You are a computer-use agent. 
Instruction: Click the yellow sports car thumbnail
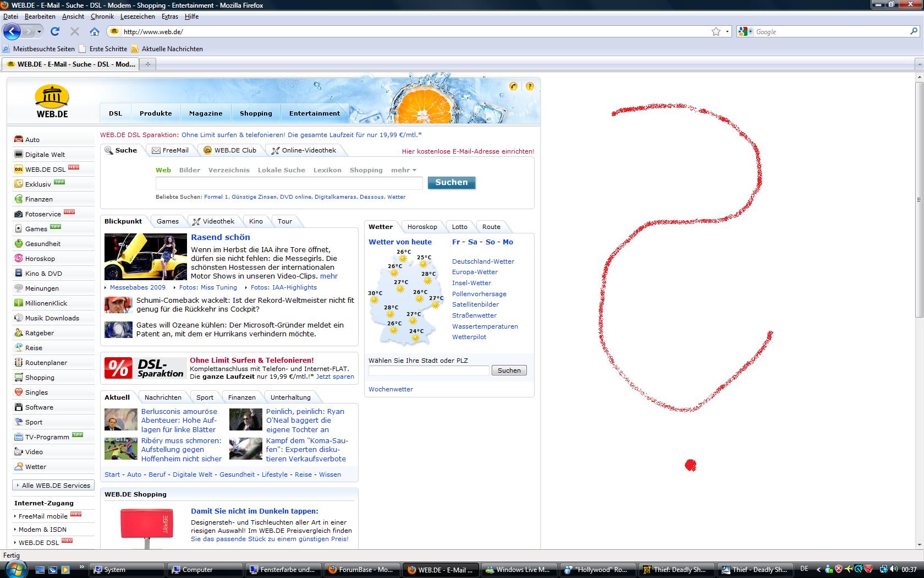click(146, 257)
